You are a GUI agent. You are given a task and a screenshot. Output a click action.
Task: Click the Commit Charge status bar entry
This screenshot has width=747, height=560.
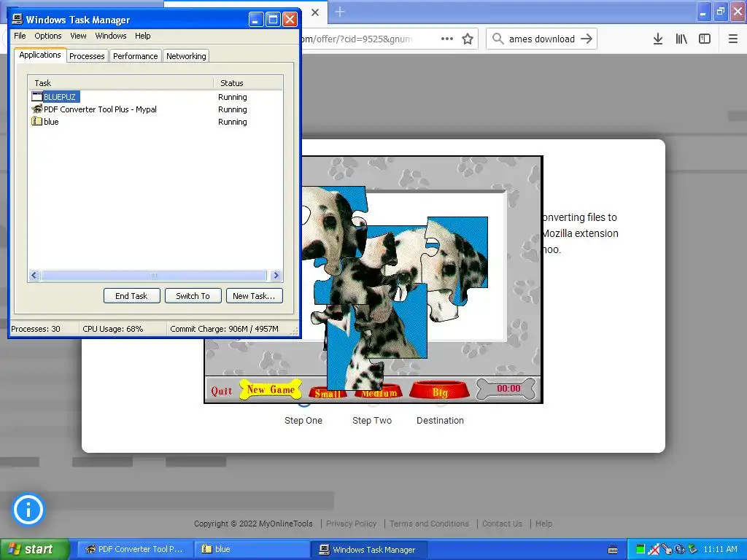(x=224, y=329)
